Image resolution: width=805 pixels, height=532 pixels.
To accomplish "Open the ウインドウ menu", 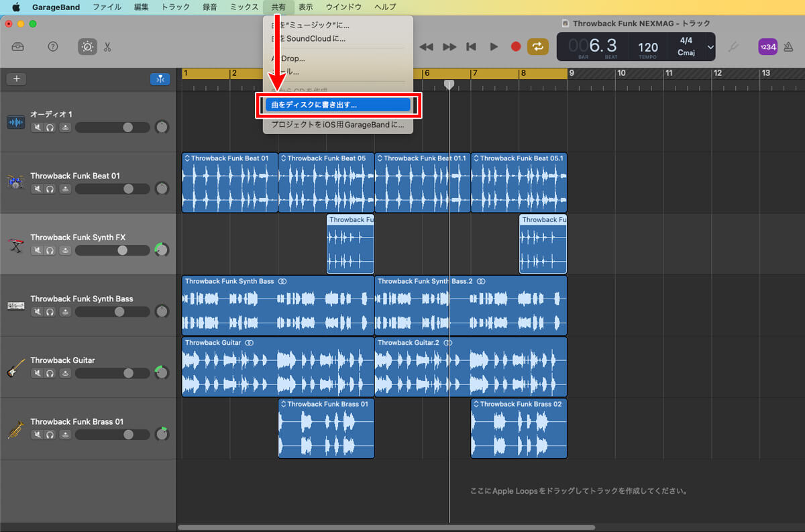I will [x=343, y=7].
